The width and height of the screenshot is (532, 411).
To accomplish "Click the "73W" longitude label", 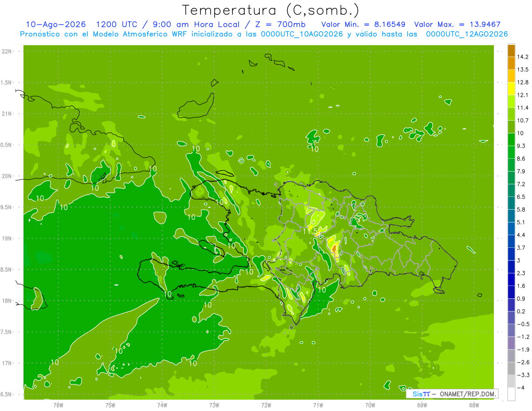I will [214, 405].
